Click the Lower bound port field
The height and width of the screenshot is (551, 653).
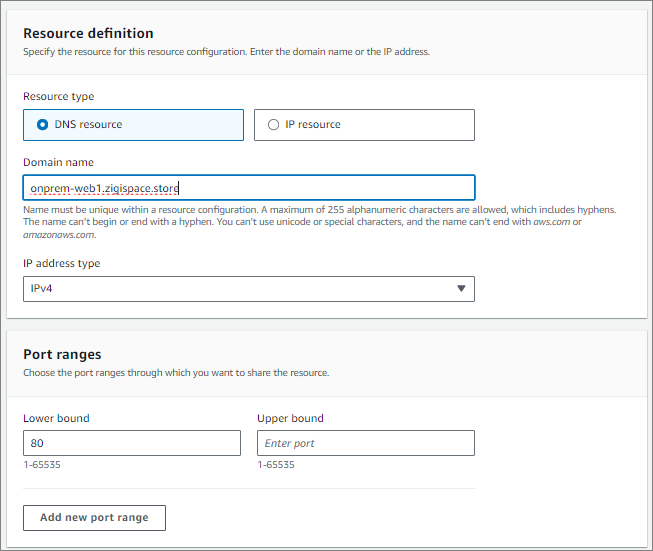pos(132,443)
